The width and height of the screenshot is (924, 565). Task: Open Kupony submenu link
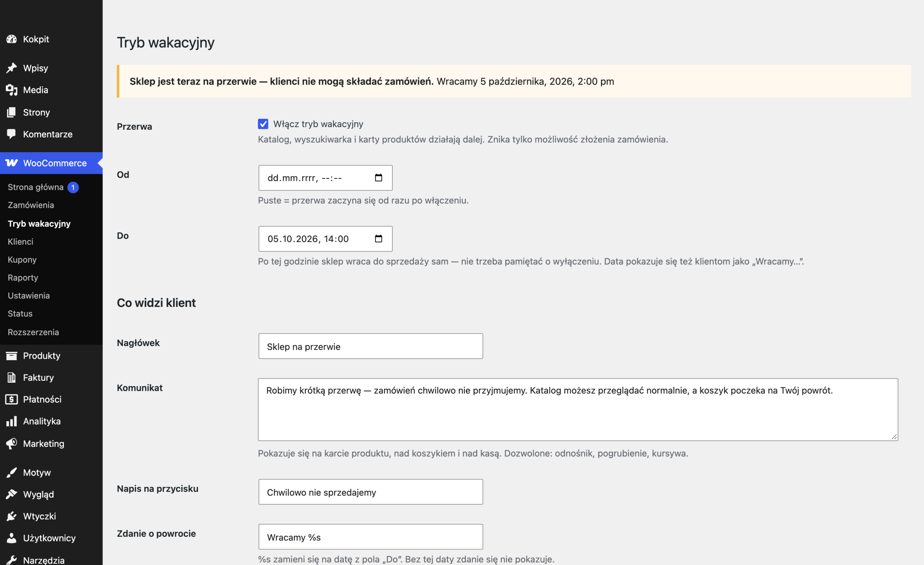22,259
